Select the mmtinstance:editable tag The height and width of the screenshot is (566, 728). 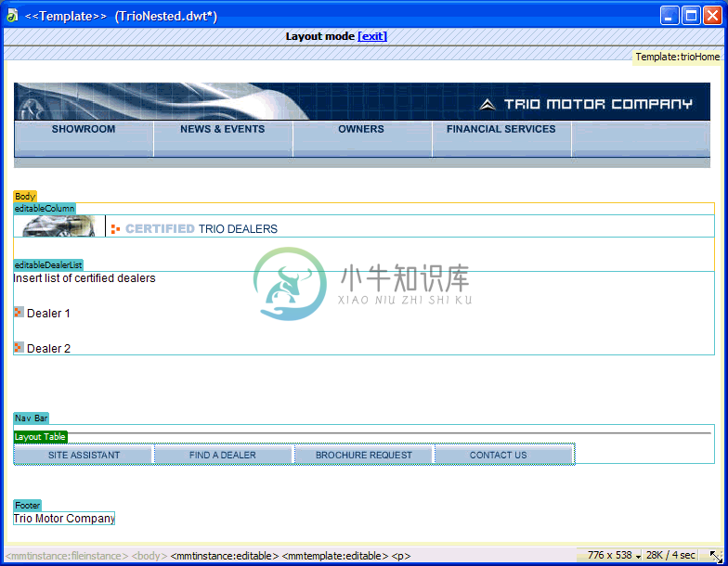pyautogui.click(x=225, y=555)
